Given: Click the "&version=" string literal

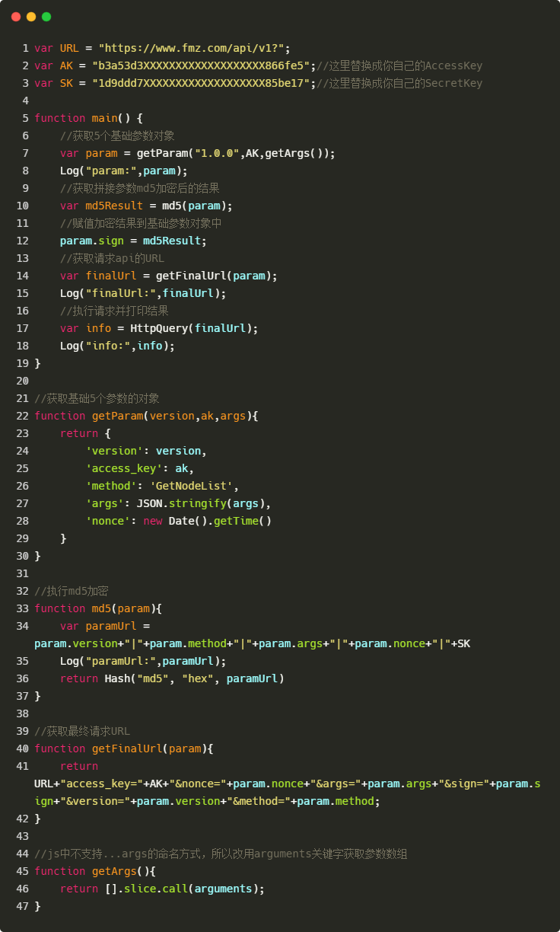Looking at the screenshot, I should tap(94, 801).
